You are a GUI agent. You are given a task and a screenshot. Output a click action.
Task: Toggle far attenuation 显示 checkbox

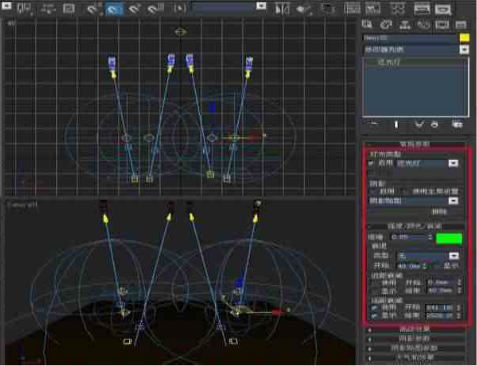coord(375,315)
